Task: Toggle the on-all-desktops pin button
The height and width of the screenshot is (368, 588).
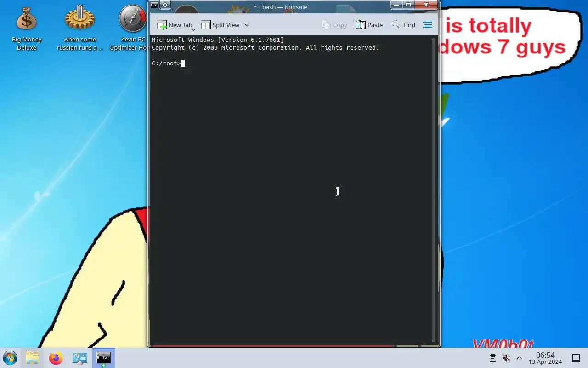Action: tap(165, 5)
